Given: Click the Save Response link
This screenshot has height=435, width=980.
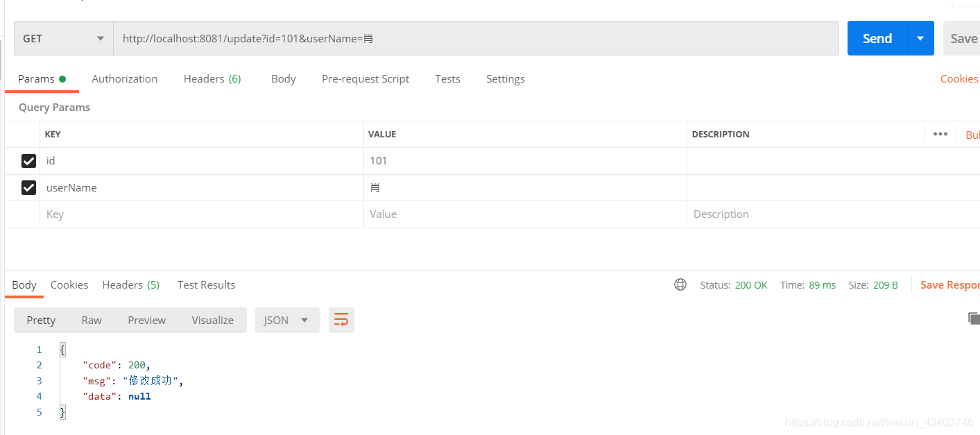Looking at the screenshot, I should (x=949, y=284).
